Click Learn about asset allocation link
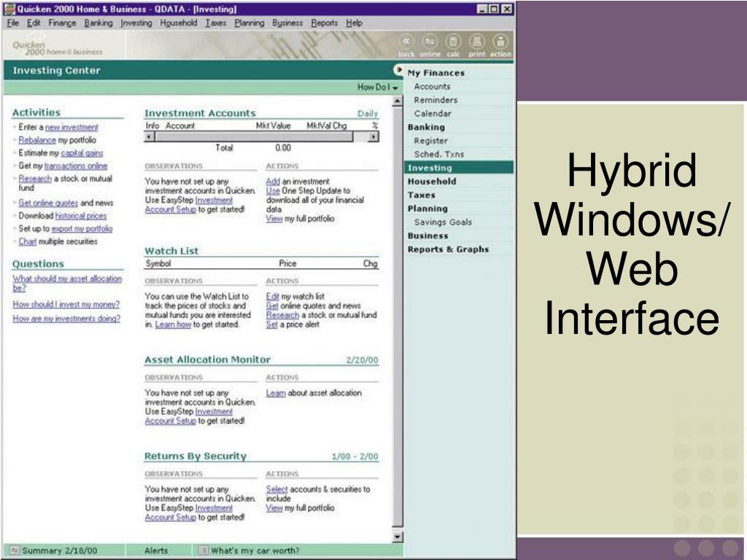Viewport: 747px width, 560px height. click(x=276, y=393)
